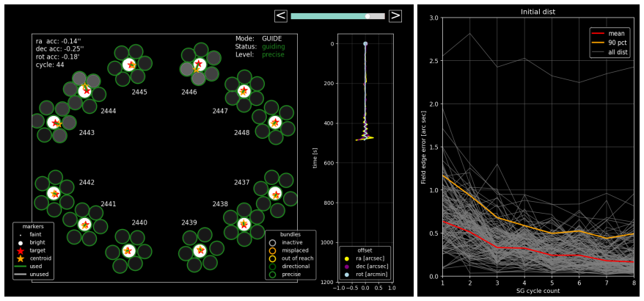Screen dimensions: 644x301
Task: Click the light blue rot [arcmin] legend dot
Action: pos(347,274)
